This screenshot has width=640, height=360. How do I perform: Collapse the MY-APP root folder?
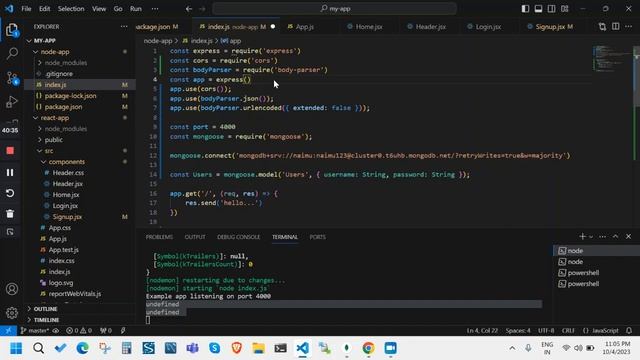[80, 41]
